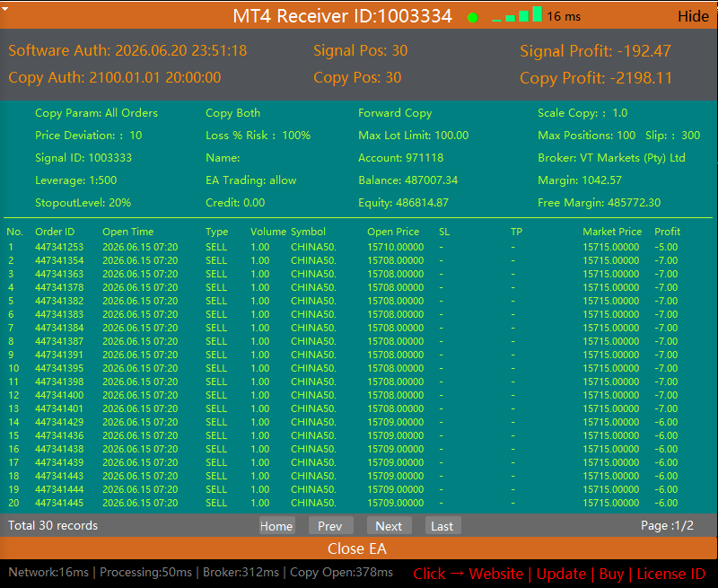Click the green connection status dot
Image resolution: width=718 pixels, height=588 pixels.
point(473,18)
